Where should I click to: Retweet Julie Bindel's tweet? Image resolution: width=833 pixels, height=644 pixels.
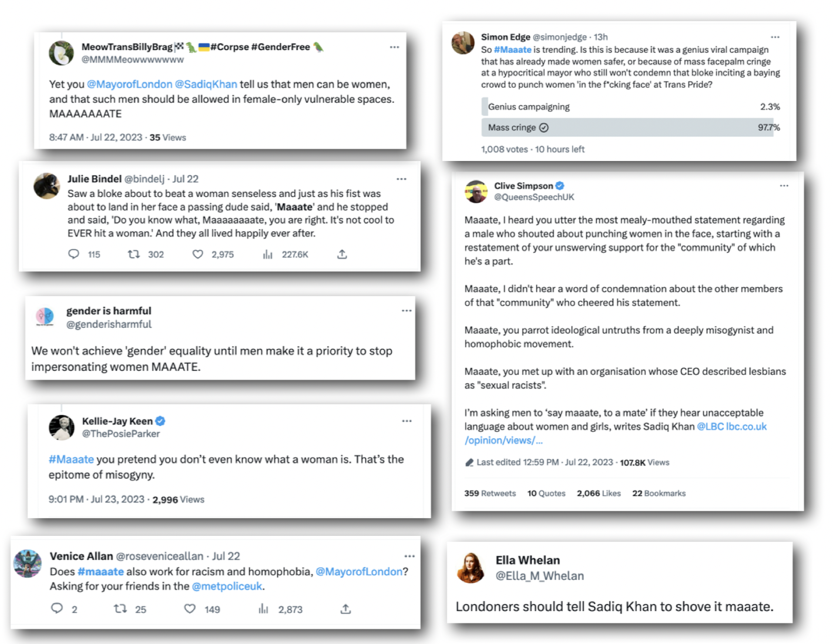pos(134,254)
